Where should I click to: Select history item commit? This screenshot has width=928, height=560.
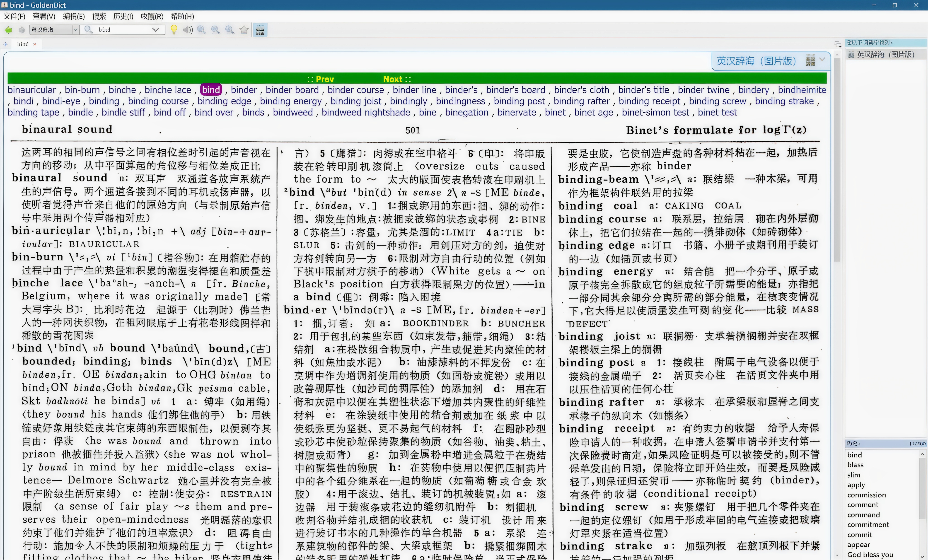click(859, 535)
